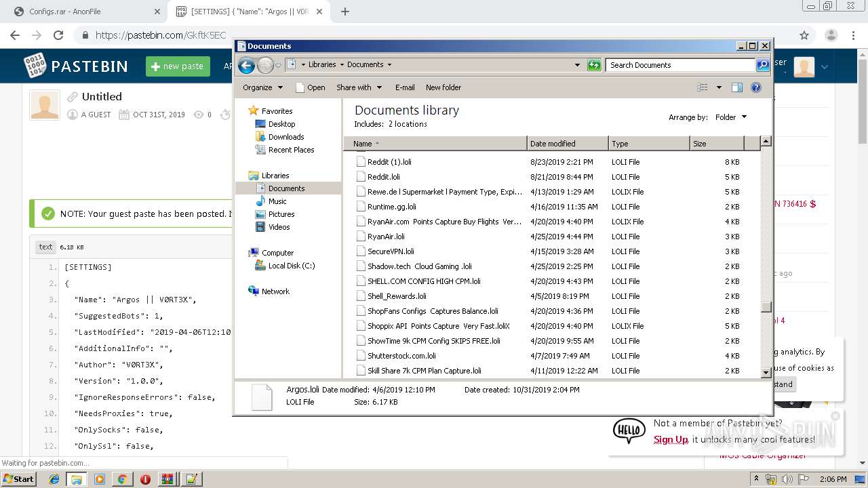Image resolution: width=868 pixels, height=488 pixels.
Task: Click the search magnifier in Explorer
Action: (x=763, y=65)
